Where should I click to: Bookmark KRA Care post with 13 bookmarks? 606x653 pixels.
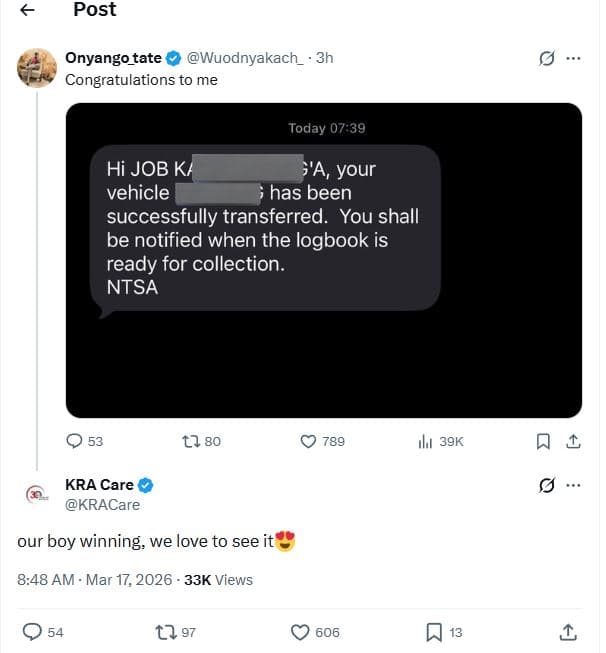(x=434, y=631)
